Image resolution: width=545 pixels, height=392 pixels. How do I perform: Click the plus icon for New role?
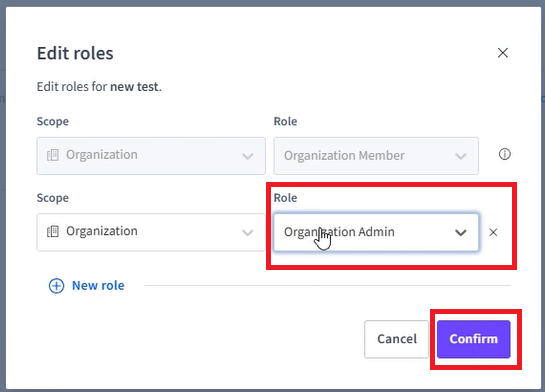56,286
